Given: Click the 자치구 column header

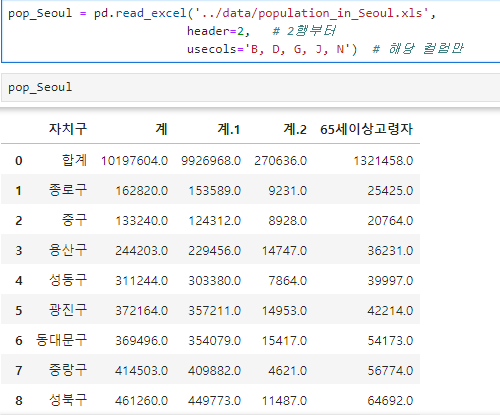Looking at the screenshot, I should coord(68,129).
